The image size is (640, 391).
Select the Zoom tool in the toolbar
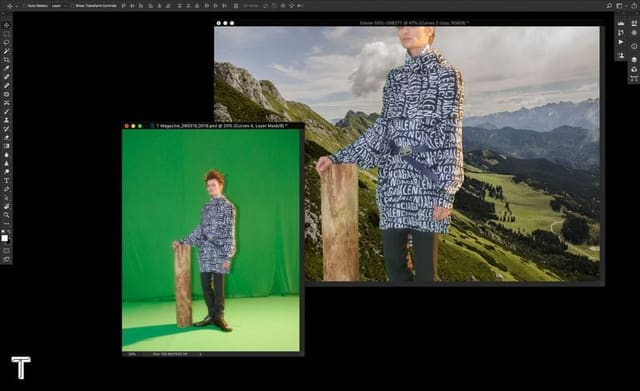[7, 214]
